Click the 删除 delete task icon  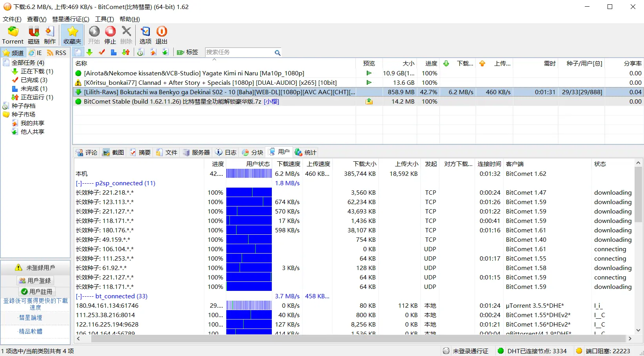click(x=126, y=35)
